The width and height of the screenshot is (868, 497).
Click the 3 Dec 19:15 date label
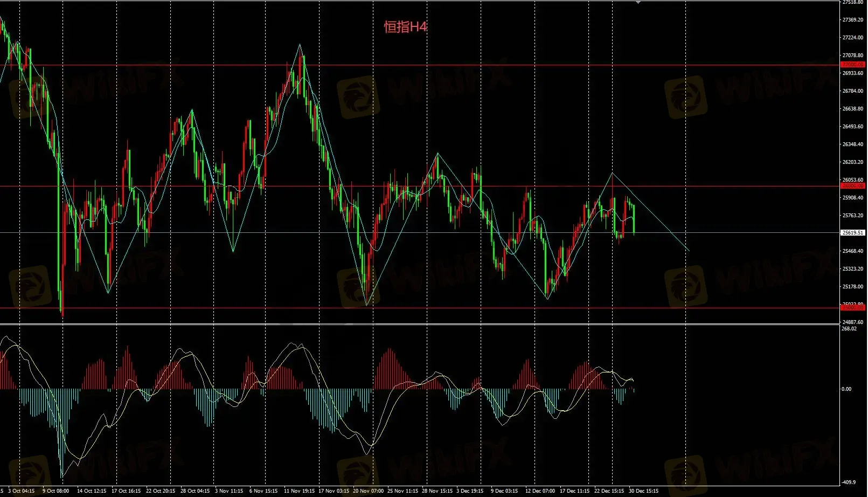point(470,491)
